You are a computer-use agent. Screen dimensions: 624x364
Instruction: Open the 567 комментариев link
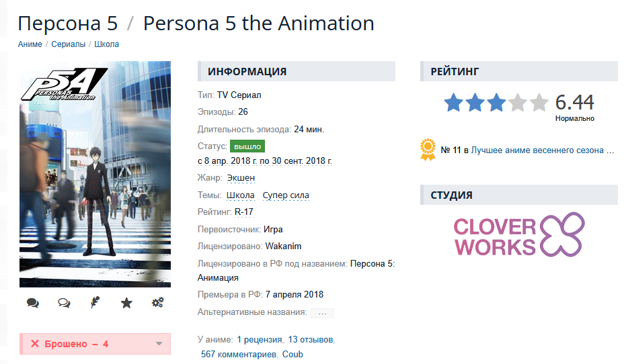(239, 354)
